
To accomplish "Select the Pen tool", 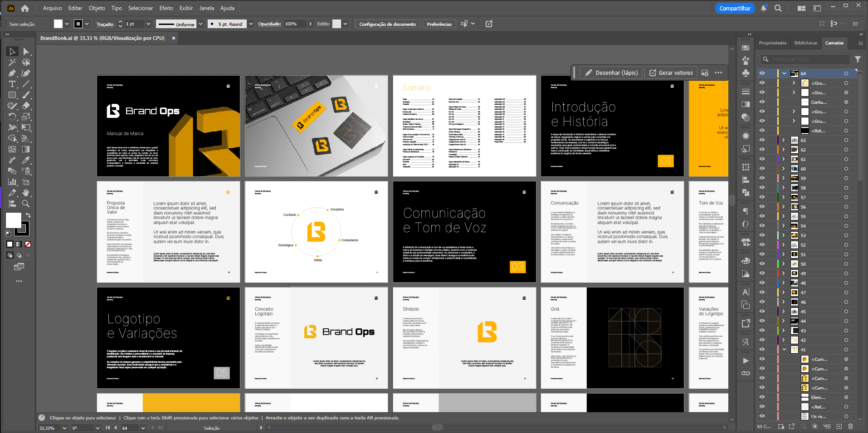I will [x=12, y=73].
